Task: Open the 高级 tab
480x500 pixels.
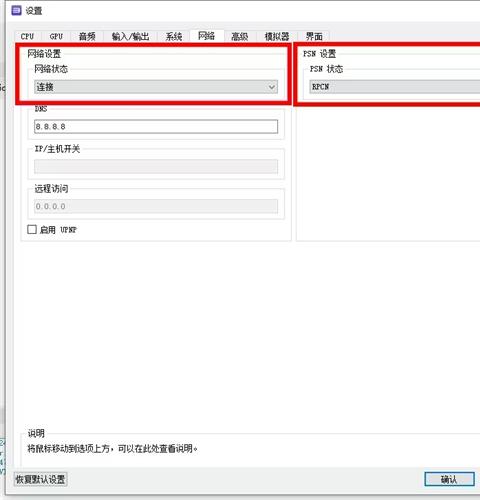Action: tap(240, 36)
